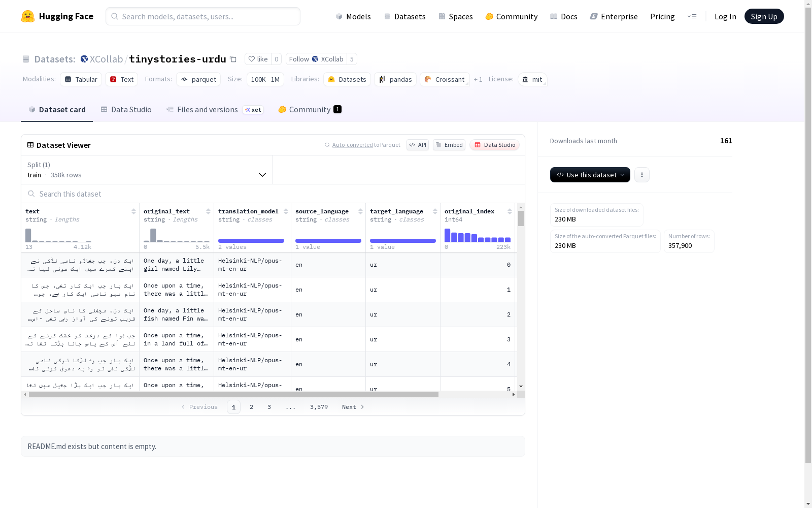The height and width of the screenshot is (508, 812).
Task: Sort the text column
Action: click(x=133, y=211)
